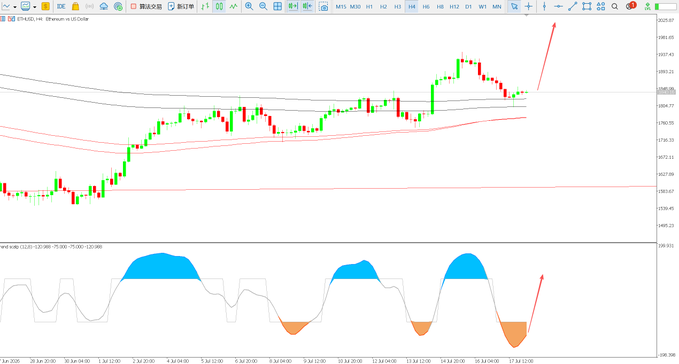The height and width of the screenshot is (364, 679).
Task: Launch the IDE MetaEditor
Action: pos(61,6)
